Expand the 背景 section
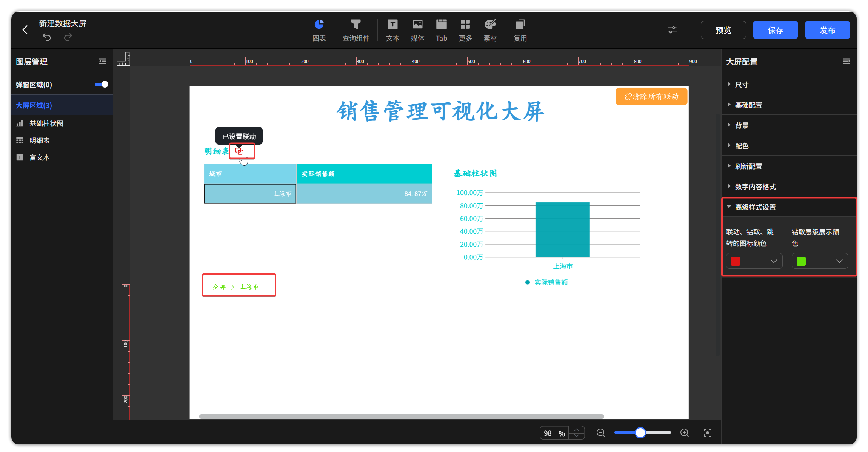This screenshot has height=452, width=868. [789, 125]
